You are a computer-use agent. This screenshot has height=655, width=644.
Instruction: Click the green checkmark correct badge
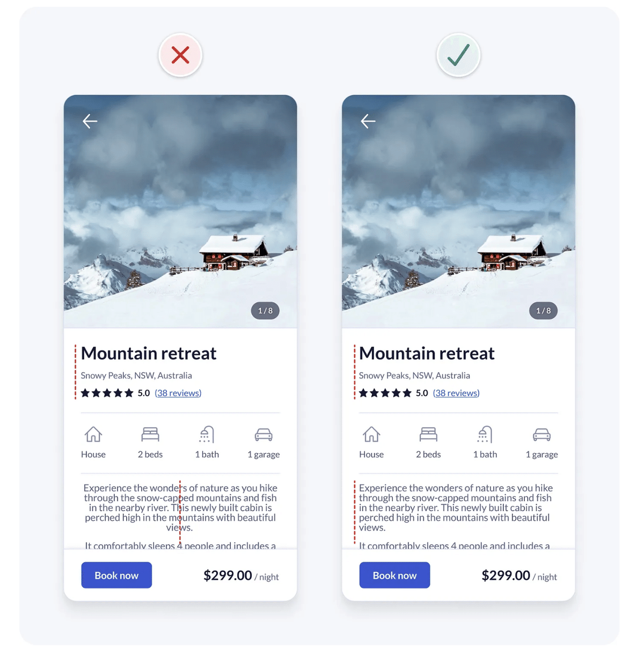click(x=458, y=55)
